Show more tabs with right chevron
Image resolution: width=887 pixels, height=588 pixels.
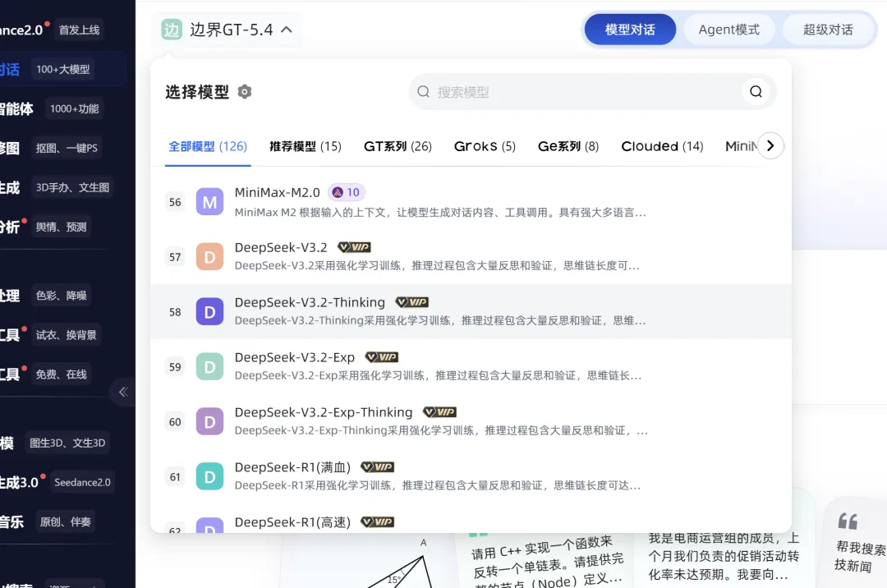coord(770,146)
